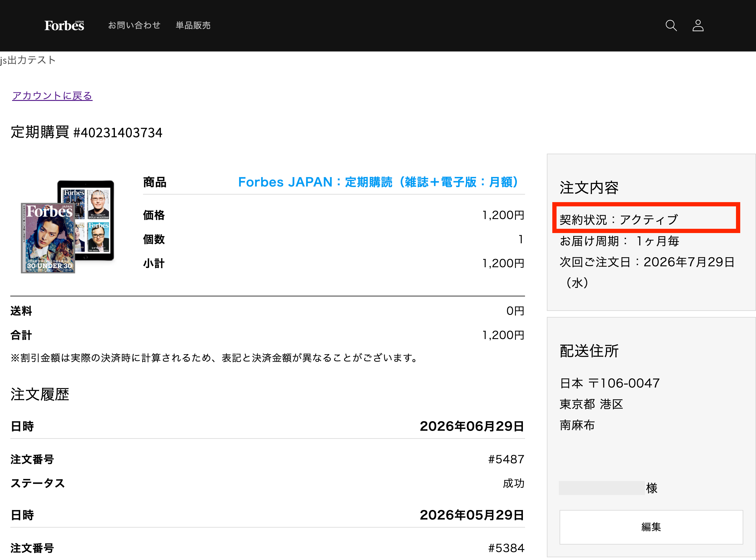Select the 価格 1,200円 value

tap(503, 215)
